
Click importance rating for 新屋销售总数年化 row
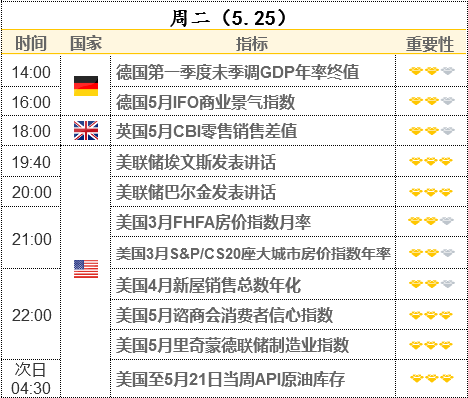pos(432,284)
